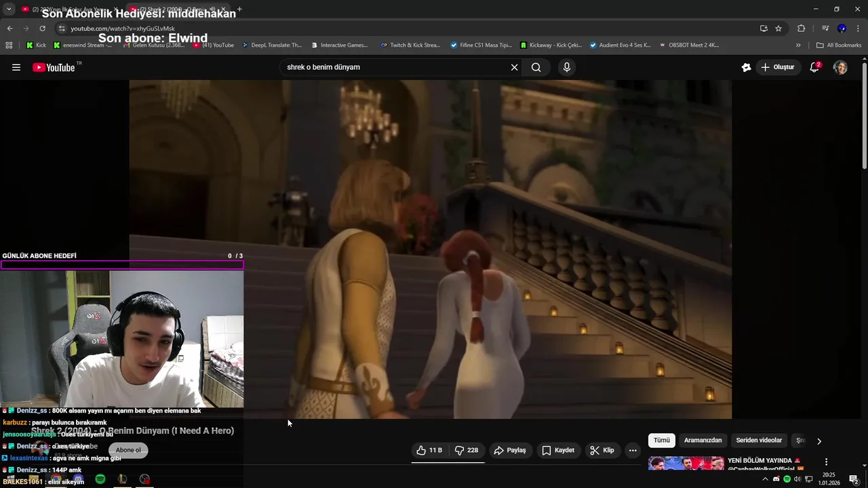Image resolution: width=868 pixels, height=488 pixels.
Task: Mute the Shrek 2 tab audio icon
Action: [x=213, y=9]
